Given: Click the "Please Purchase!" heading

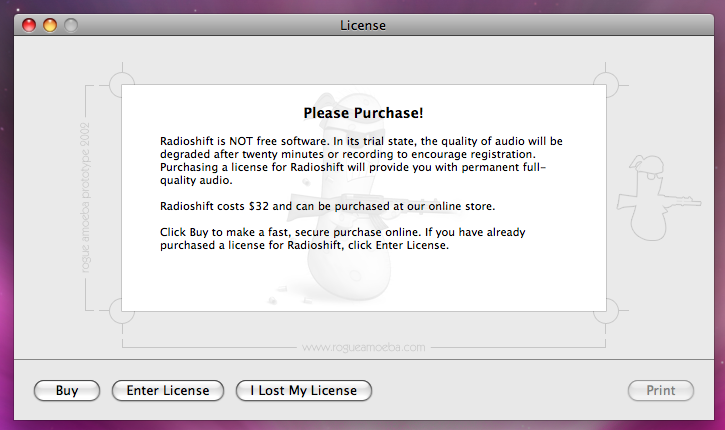Looking at the screenshot, I should click(363, 113).
